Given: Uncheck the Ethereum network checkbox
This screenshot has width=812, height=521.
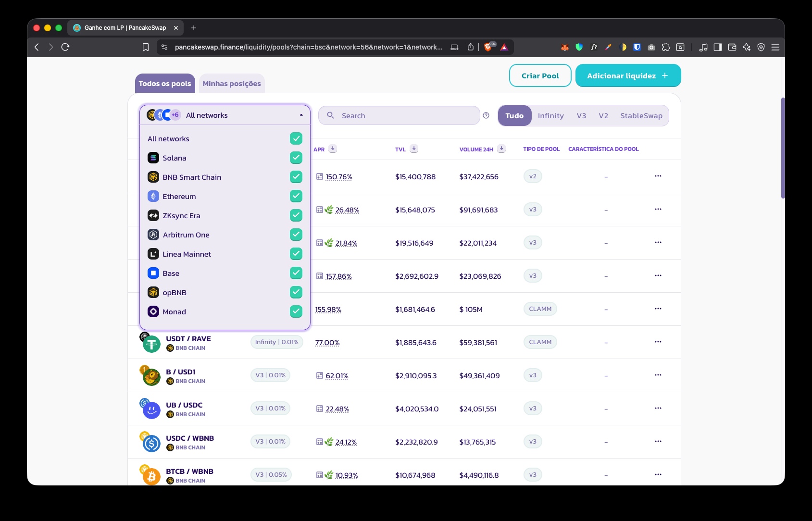Looking at the screenshot, I should 296,196.
